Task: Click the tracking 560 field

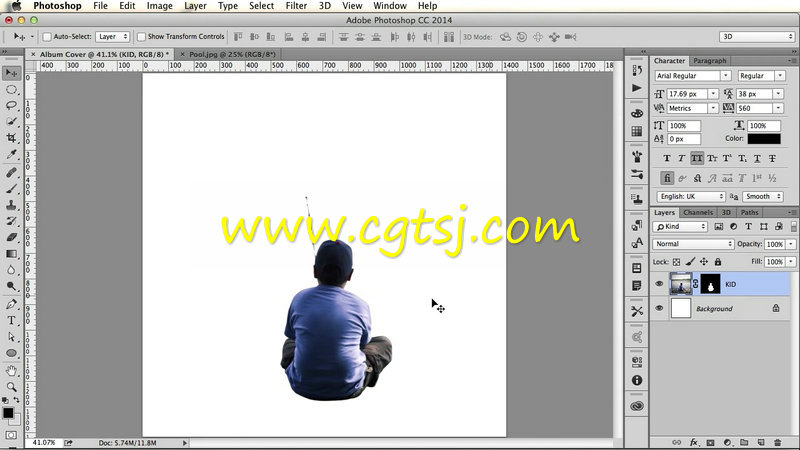Action: (x=754, y=108)
